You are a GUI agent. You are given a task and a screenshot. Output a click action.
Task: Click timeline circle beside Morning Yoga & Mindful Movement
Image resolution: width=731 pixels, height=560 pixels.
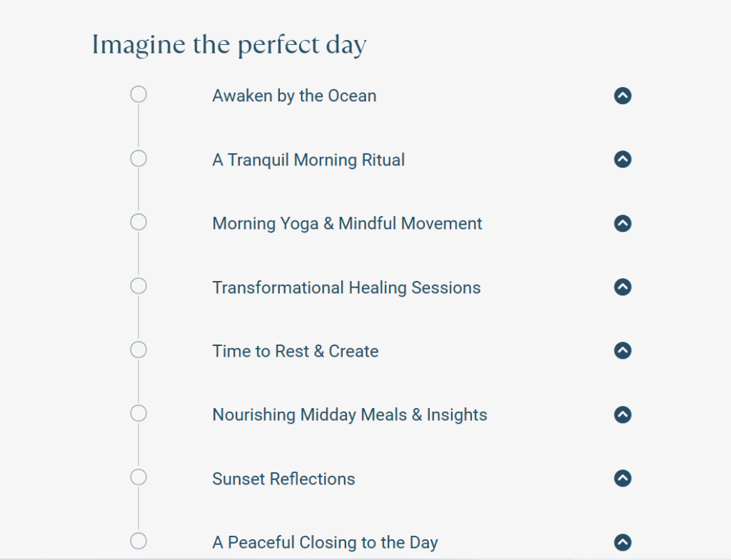pos(138,222)
